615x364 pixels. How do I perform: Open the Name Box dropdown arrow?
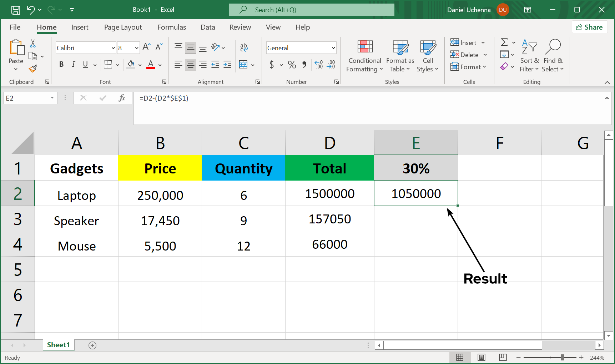[52, 98]
